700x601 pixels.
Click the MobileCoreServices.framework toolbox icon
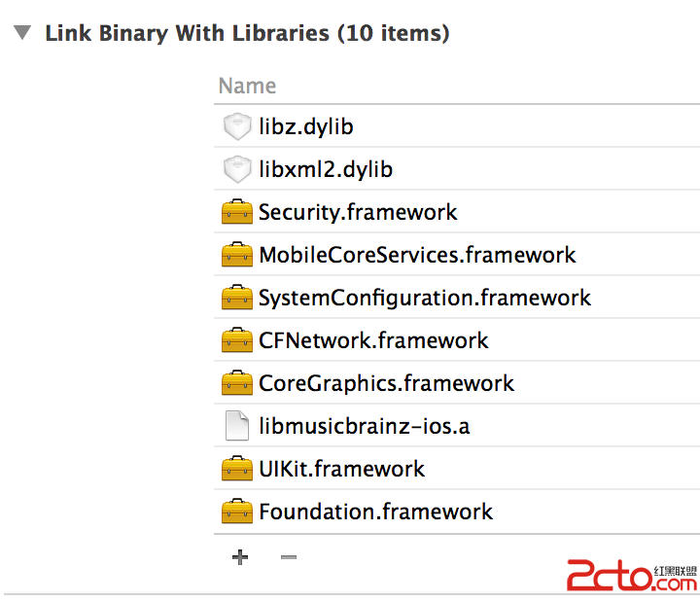tap(237, 255)
